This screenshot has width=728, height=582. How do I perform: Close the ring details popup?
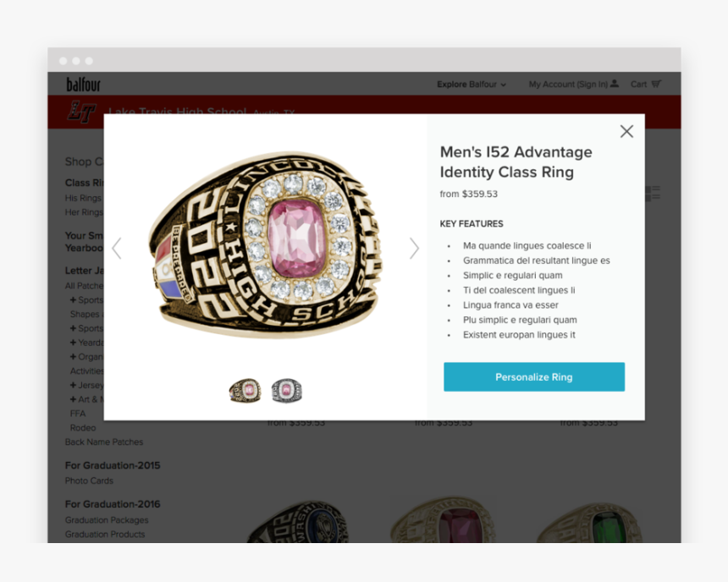[626, 131]
